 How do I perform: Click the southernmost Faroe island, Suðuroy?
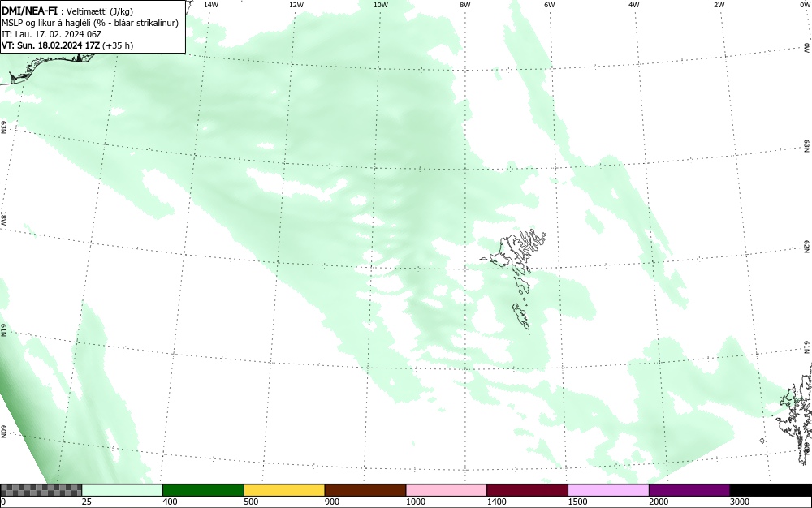[x=521, y=316]
